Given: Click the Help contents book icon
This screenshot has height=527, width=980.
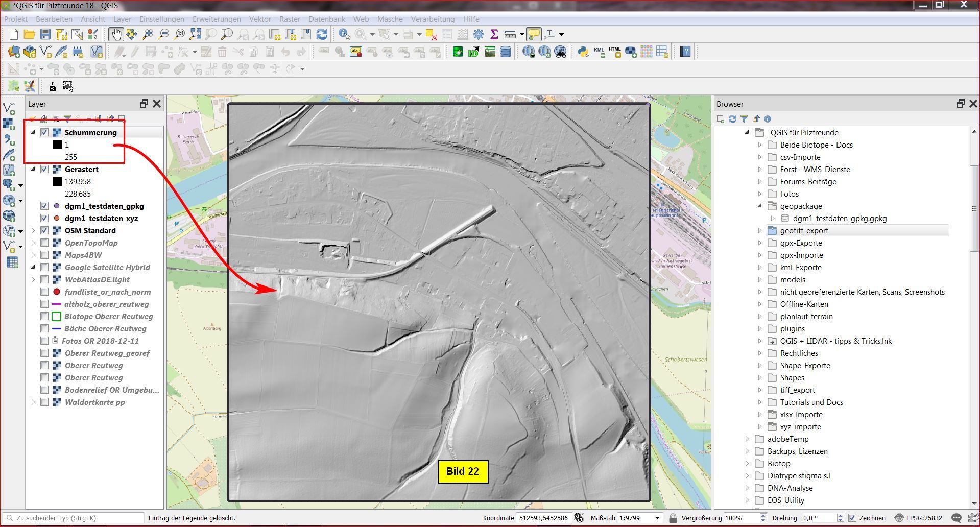Looking at the screenshot, I should [685, 52].
